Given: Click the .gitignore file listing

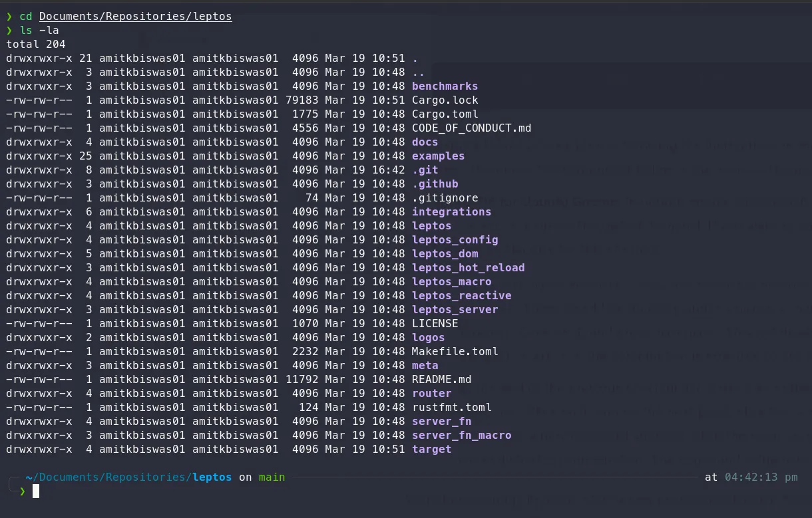Looking at the screenshot, I should [441, 197].
